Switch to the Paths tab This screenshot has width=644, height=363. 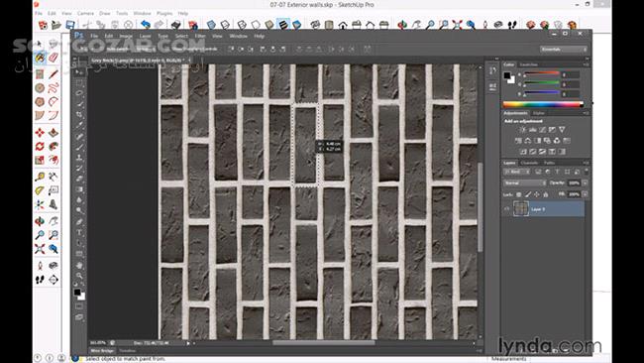click(549, 163)
